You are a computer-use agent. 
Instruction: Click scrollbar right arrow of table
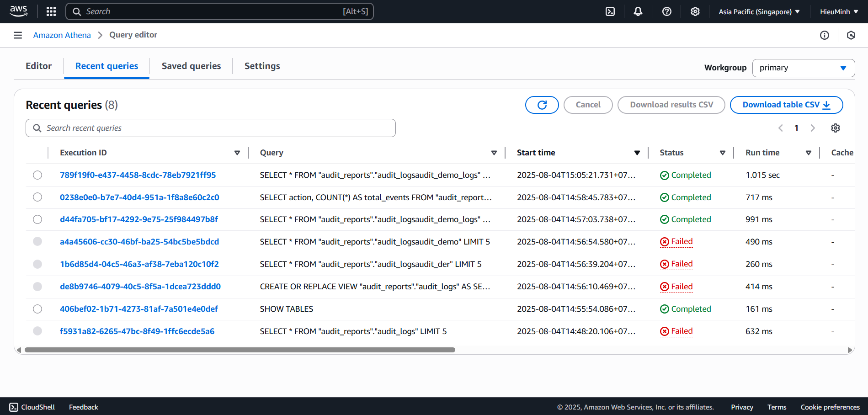point(850,350)
